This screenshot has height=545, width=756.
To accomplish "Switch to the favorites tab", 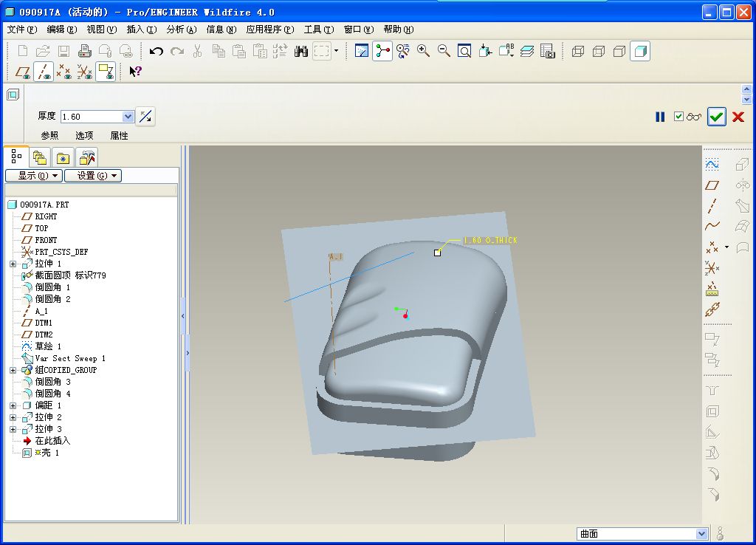I will pyautogui.click(x=63, y=158).
